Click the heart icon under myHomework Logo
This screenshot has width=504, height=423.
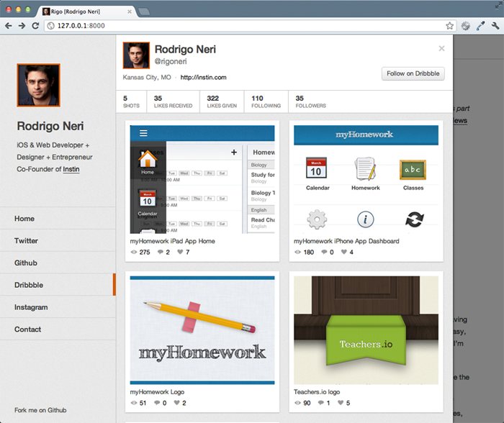(x=177, y=403)
